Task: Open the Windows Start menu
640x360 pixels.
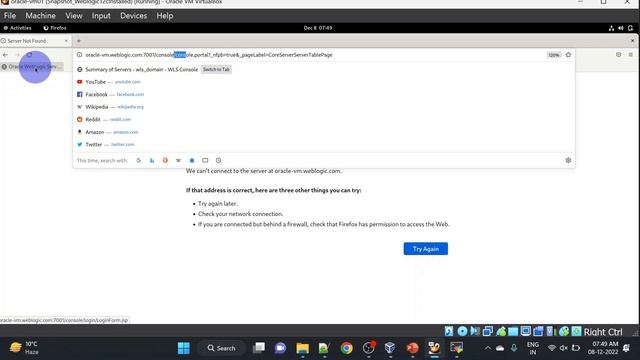Action: click(184, 348)
